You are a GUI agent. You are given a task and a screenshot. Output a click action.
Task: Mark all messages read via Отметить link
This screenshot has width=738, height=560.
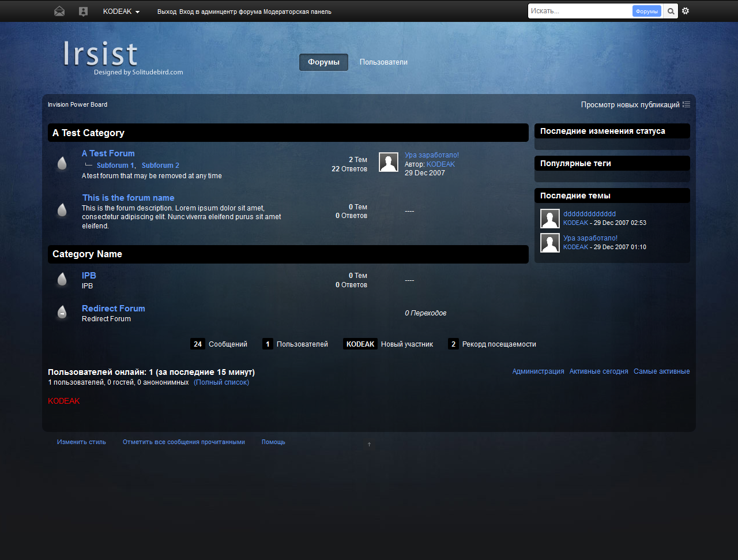point(183,442)
